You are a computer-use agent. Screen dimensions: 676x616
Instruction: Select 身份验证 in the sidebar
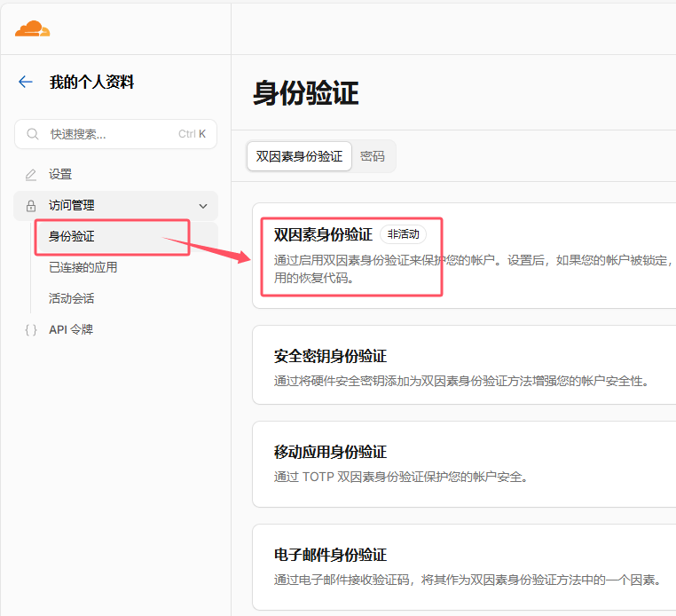pyautogui.click(x=72, y=236)
